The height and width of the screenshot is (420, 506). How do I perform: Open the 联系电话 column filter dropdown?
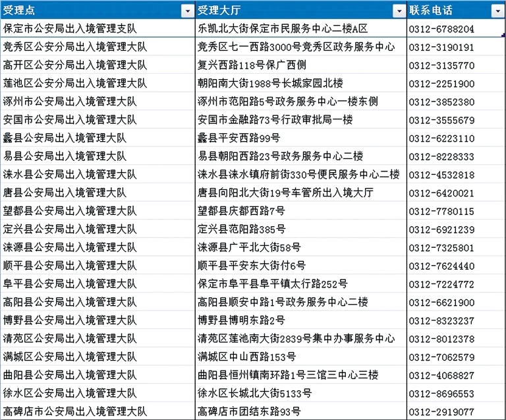pyautogui.click(x=497, y=11)
